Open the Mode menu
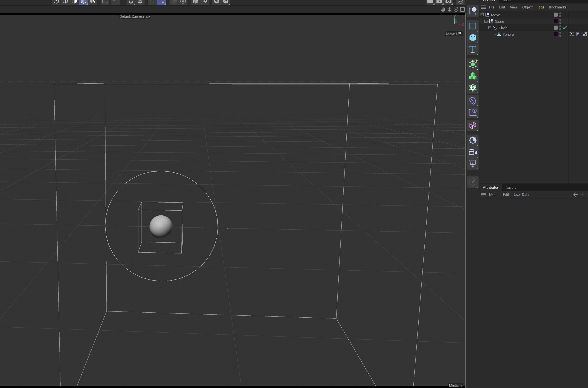Viewport: 588px width, 388px height. click(x=494, y=195)
